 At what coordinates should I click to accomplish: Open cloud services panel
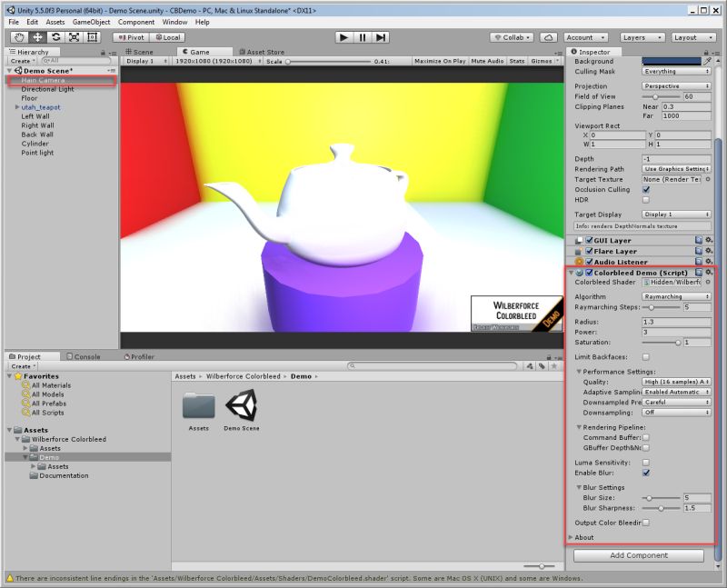(548, 37)
